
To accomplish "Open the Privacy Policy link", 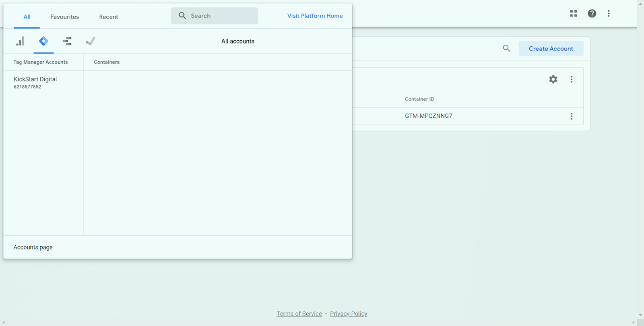I will (349, 314).
